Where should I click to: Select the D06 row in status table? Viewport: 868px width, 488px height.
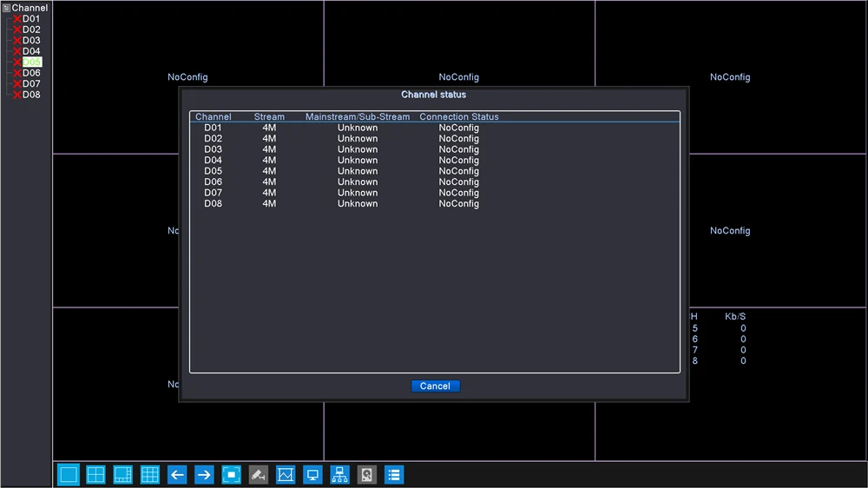tap(435, 181)
